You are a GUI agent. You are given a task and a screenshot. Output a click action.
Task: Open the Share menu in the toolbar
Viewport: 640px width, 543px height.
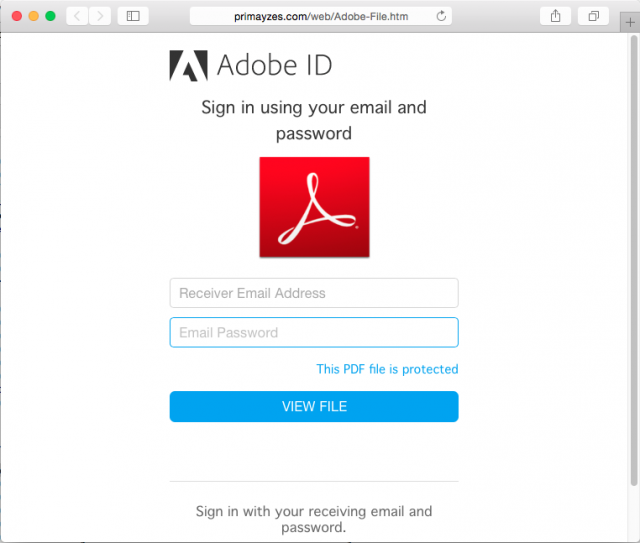(x=555, y=16)
